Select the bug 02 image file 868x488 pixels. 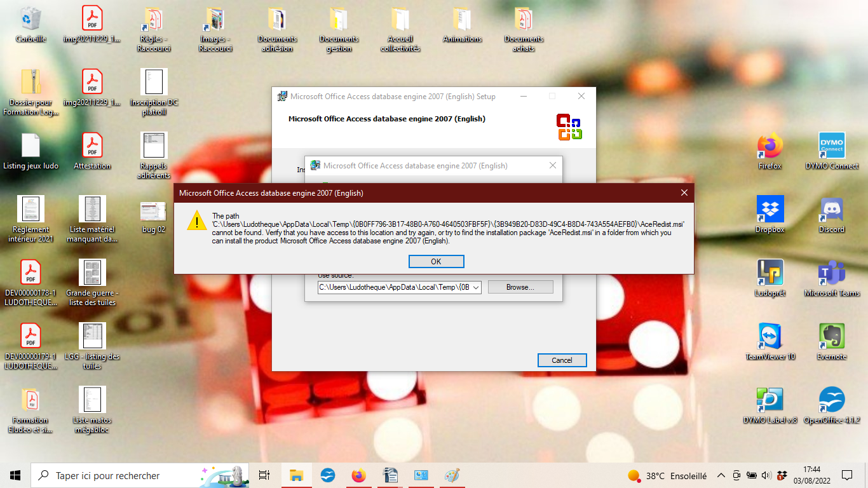click(154, 217)
